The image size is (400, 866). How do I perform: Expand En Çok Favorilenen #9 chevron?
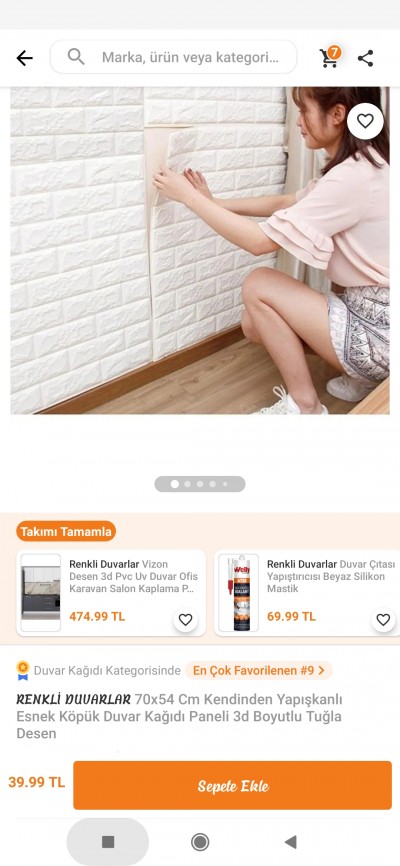point(322,670)
